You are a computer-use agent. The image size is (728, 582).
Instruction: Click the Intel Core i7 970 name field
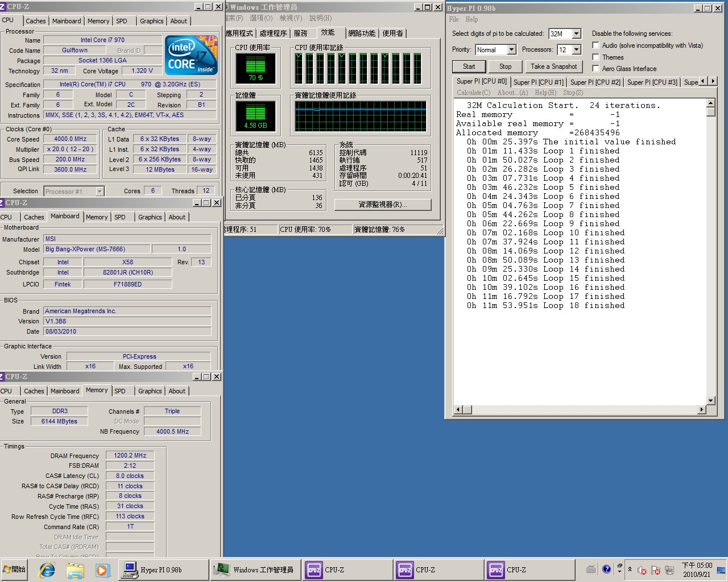point(102,40)
